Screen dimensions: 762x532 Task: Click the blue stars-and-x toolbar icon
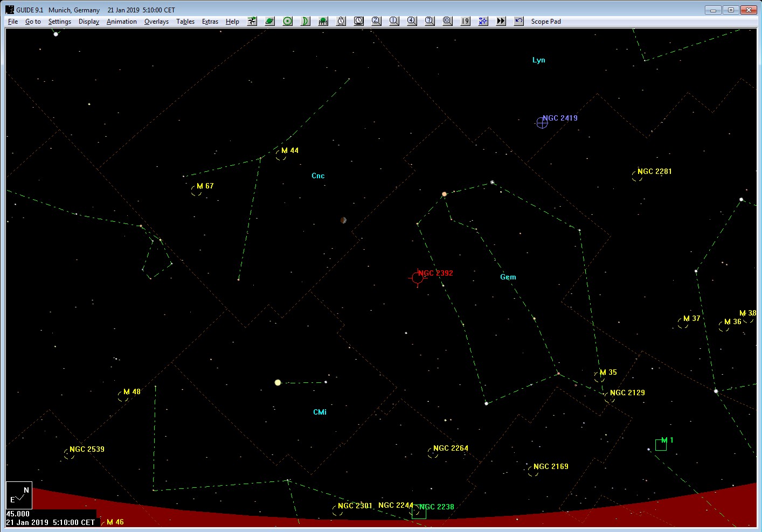[x=483, y=21]
